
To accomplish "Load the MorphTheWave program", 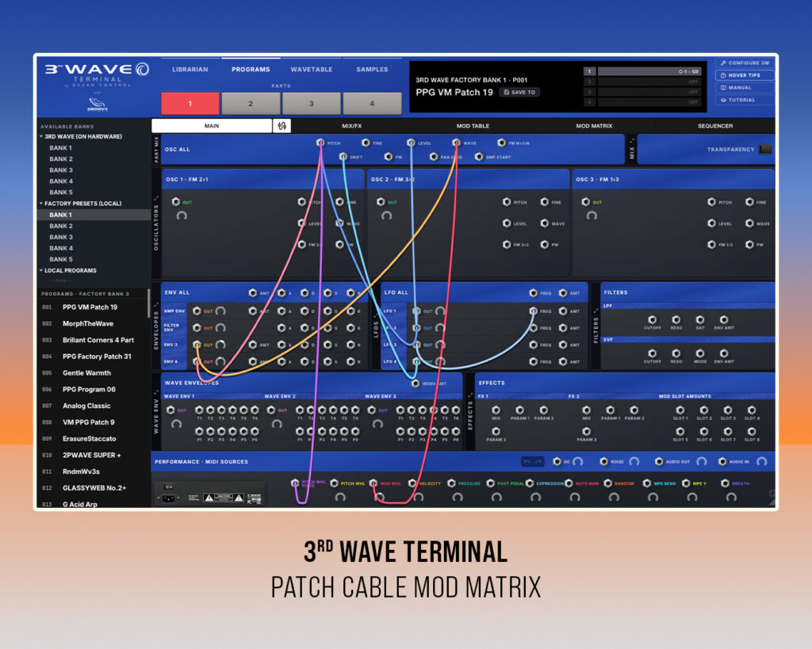I will coord(94,323).
